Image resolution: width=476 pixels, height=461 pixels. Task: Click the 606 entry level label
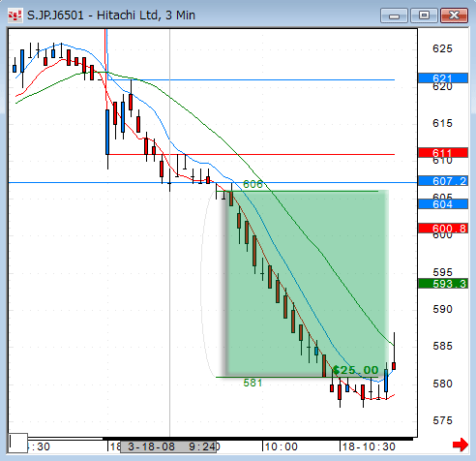pos(253,184)
